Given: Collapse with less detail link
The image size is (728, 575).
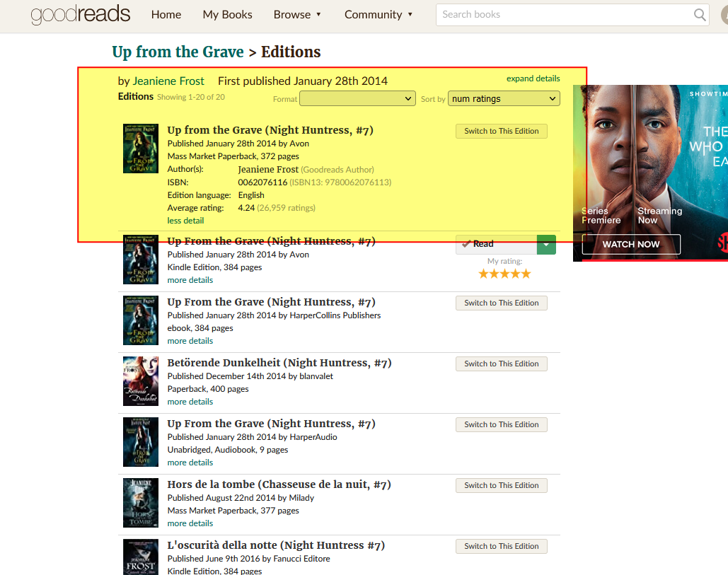Looking at the screenshot, I should coord(185,221).
